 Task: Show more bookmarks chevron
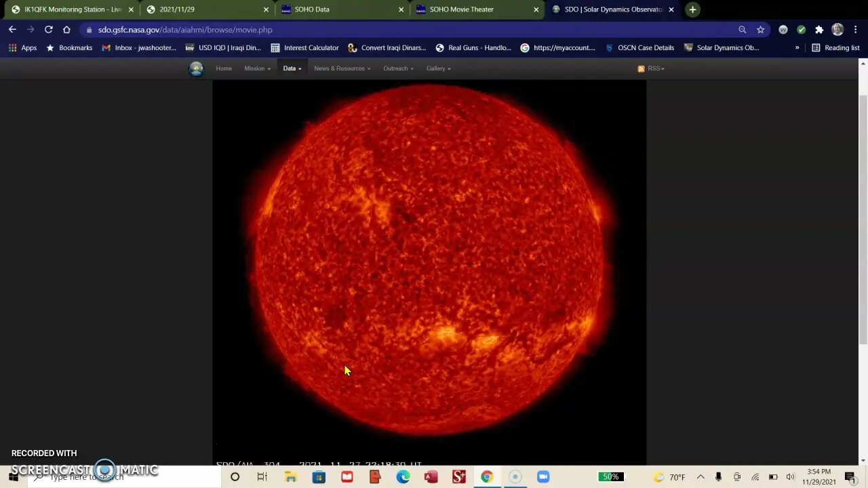pos(797,48)
